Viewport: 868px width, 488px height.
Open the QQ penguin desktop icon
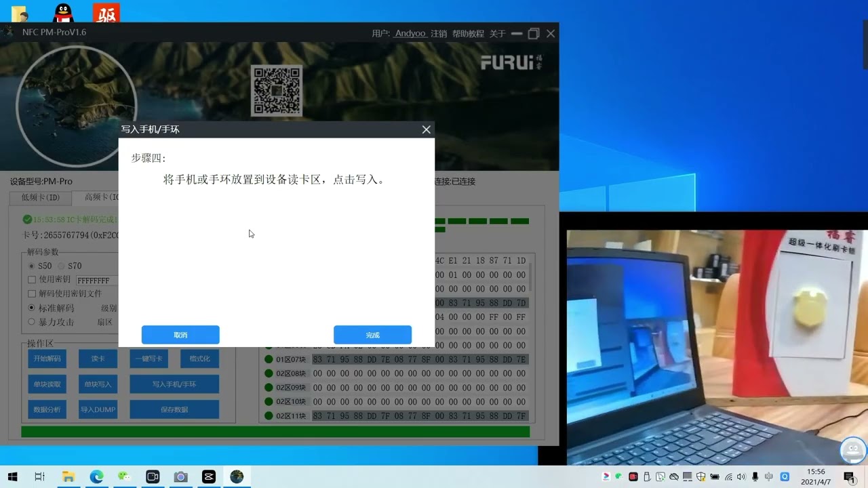tap(62, 12)
